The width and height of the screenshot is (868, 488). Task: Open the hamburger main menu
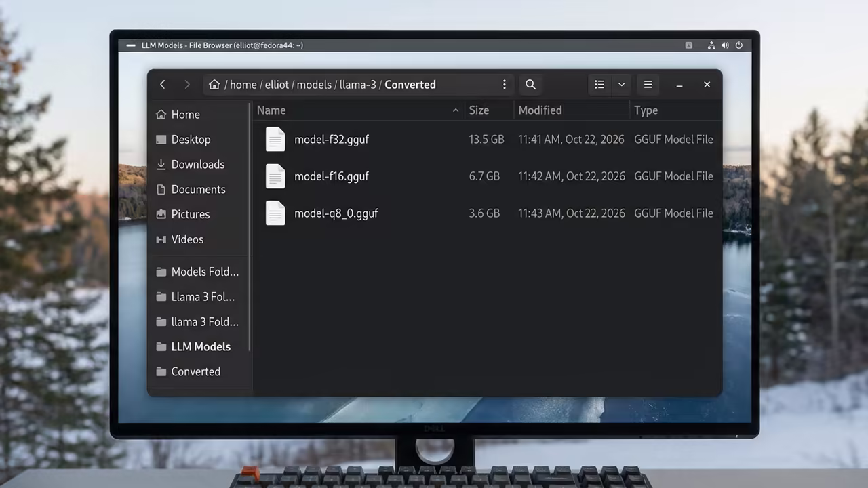click(x=648, y=85)
